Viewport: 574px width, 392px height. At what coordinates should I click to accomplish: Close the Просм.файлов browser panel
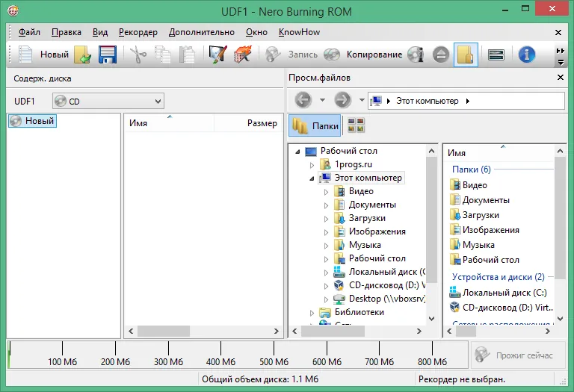(560, 77)
